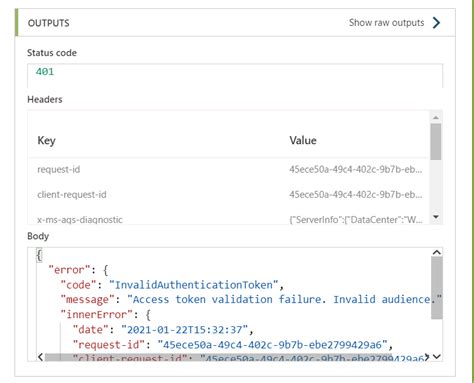Click the Body vertical scrollbar thumb

point(437,288)
